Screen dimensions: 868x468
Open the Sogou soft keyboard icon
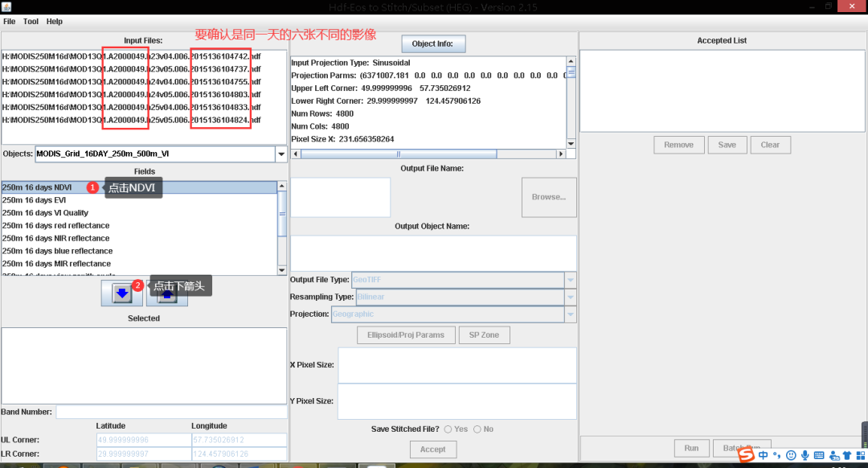[819, 455]
